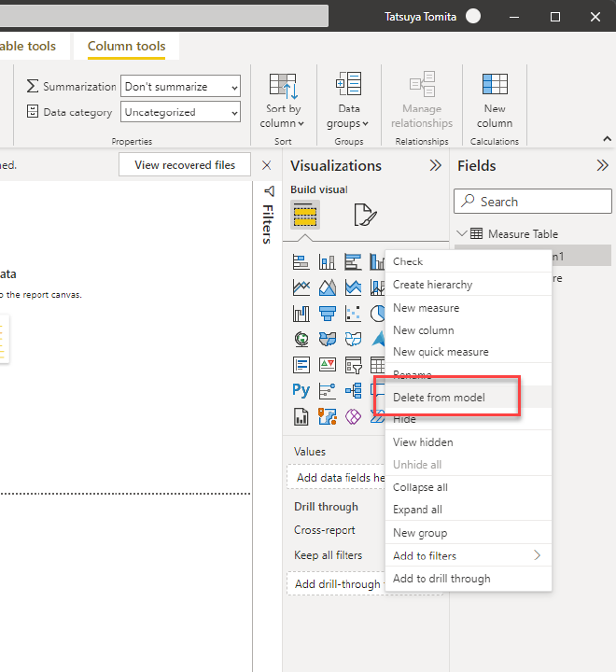Choose Create hierarchy in context menu

(x=469, y=285)
